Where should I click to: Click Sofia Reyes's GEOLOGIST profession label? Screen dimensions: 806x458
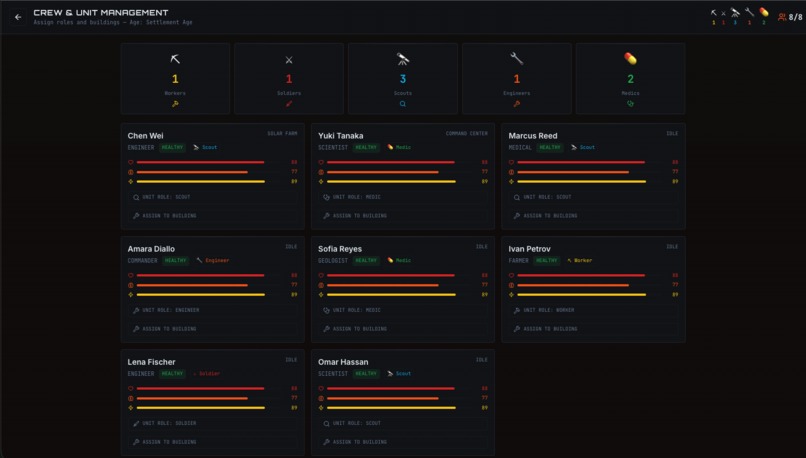(333, 261)
